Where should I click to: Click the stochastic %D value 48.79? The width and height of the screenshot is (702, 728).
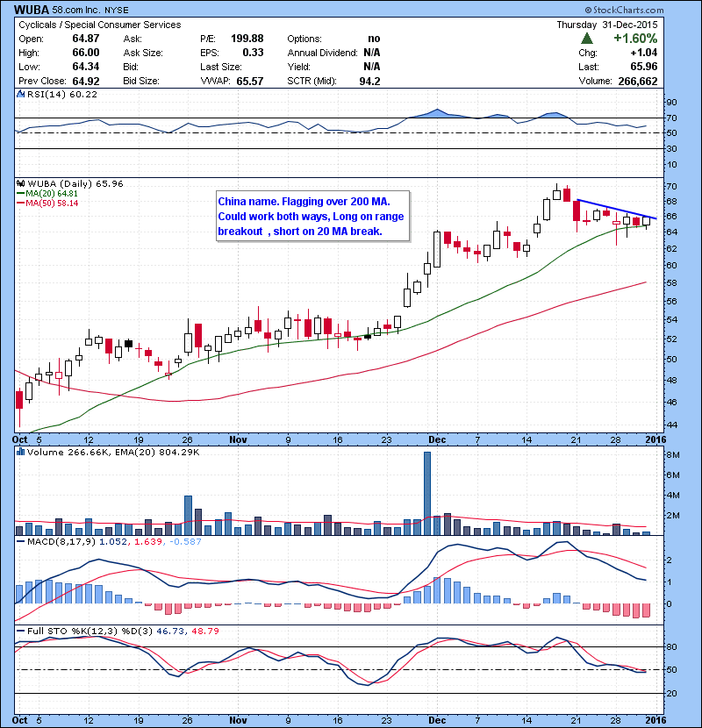[x=204, y=632]
